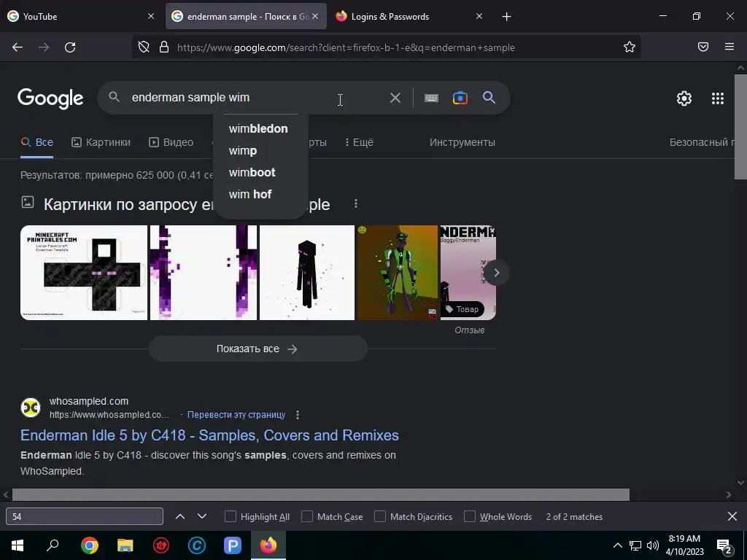
Task: Go to Google home via logo
Action: (x=50, y=98)
